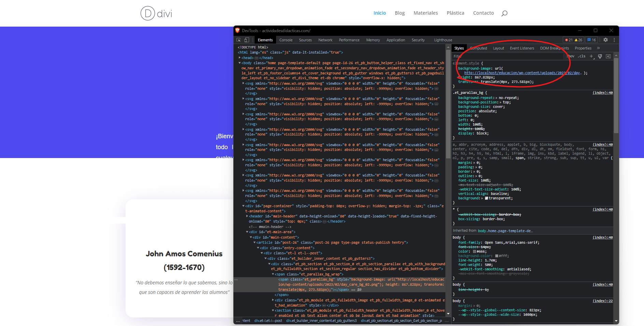Switch to the Performance tab

coord(349,40)
